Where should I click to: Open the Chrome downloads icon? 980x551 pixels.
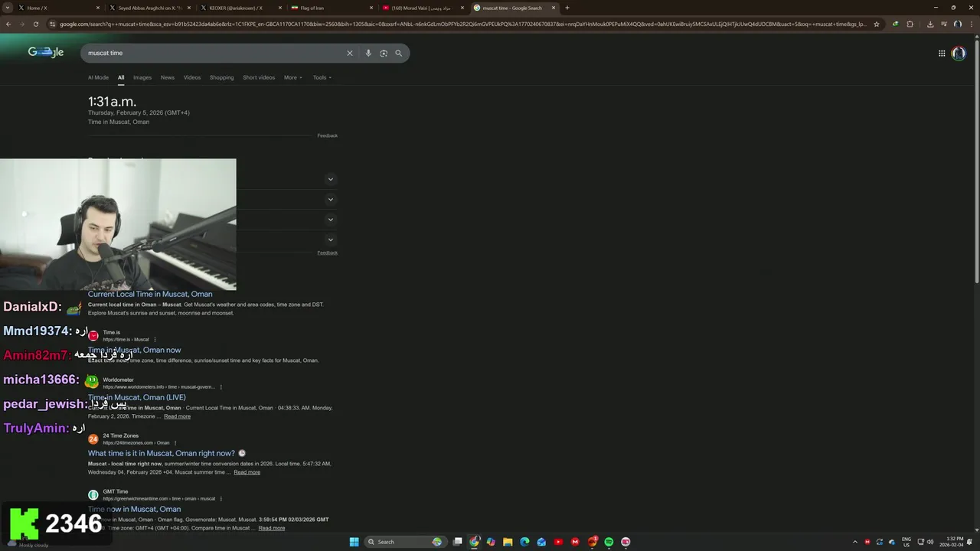930,24
